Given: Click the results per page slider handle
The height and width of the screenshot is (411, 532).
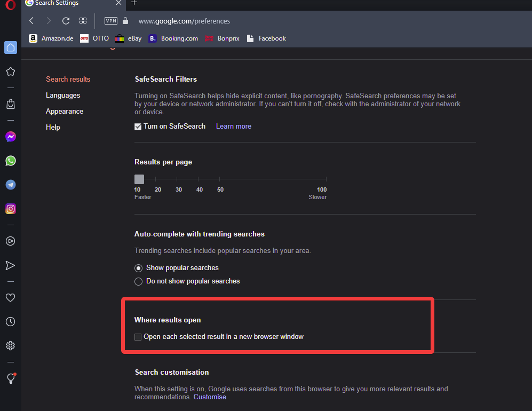Looking at the screenshot, I should [x=139, y=179].
